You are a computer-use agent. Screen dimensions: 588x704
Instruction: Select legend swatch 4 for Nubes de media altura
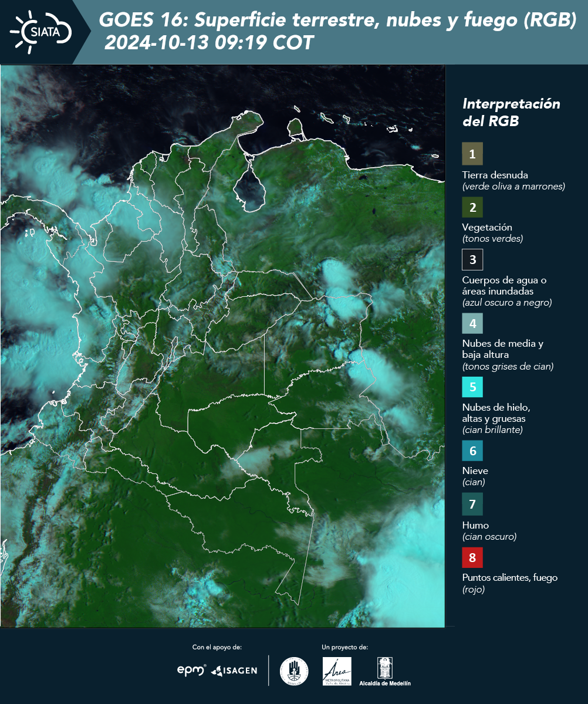point(472,323)
